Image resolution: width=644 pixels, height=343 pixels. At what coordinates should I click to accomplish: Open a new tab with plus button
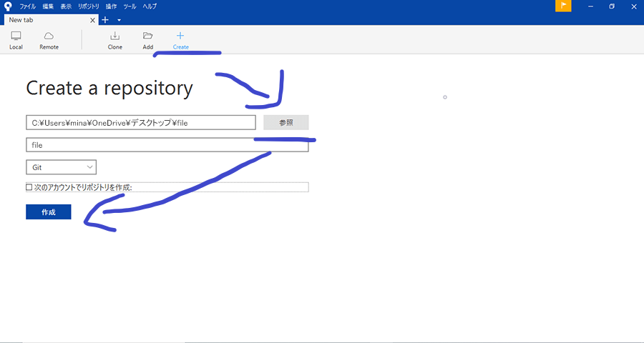105,20
